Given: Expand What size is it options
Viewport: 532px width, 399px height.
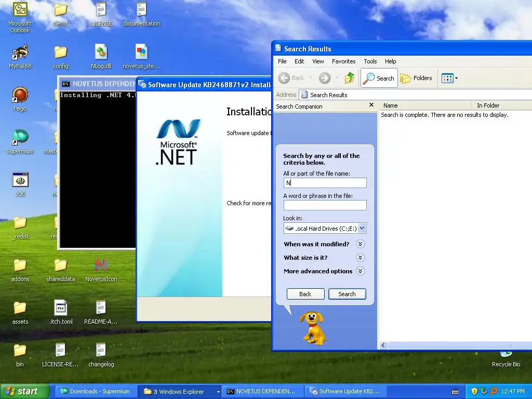Looking at the screenshot, I should 361,258.
